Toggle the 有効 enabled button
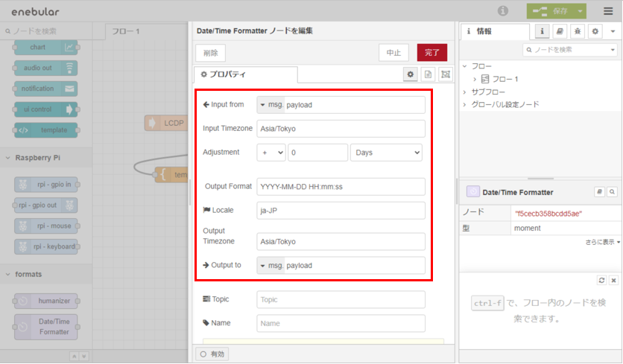 pyautogui.click(x=212, y=354)
